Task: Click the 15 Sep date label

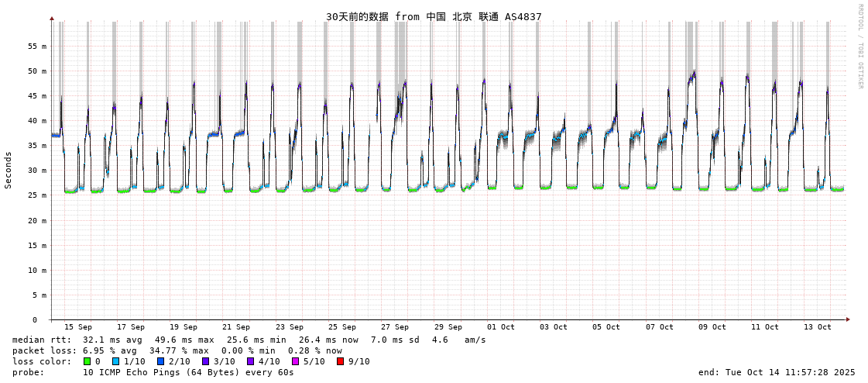Action: click(78, 327)
